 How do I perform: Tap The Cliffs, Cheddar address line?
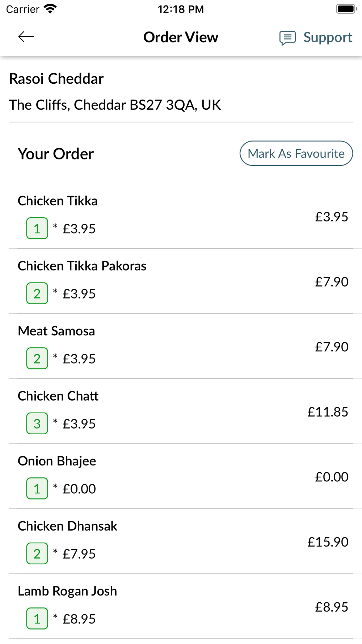115,105
